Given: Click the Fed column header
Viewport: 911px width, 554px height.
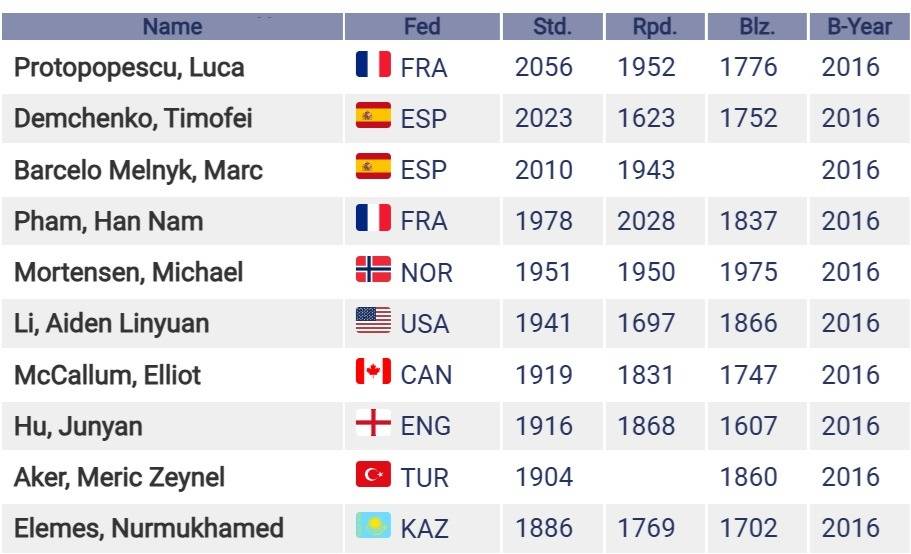Looking at the screenshot, I should [x=422, y=27].
